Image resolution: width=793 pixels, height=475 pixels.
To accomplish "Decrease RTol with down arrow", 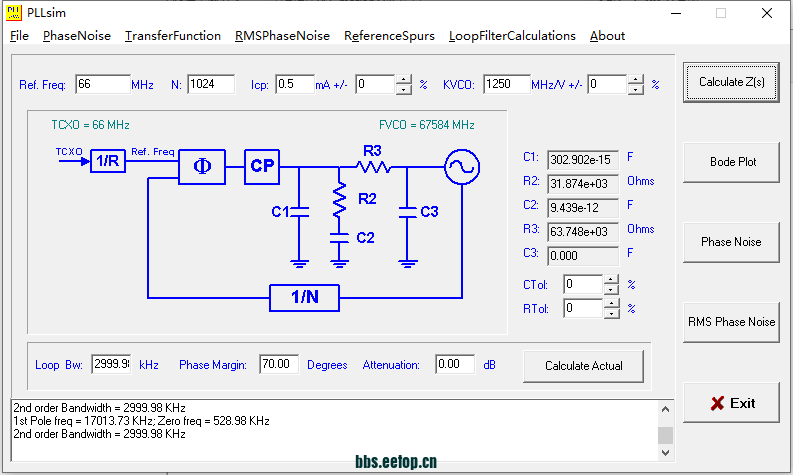I will (611, 313).
